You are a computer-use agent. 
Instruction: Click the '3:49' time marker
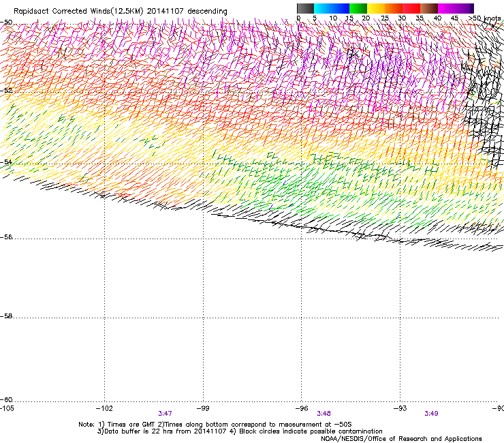click(431, 414)
